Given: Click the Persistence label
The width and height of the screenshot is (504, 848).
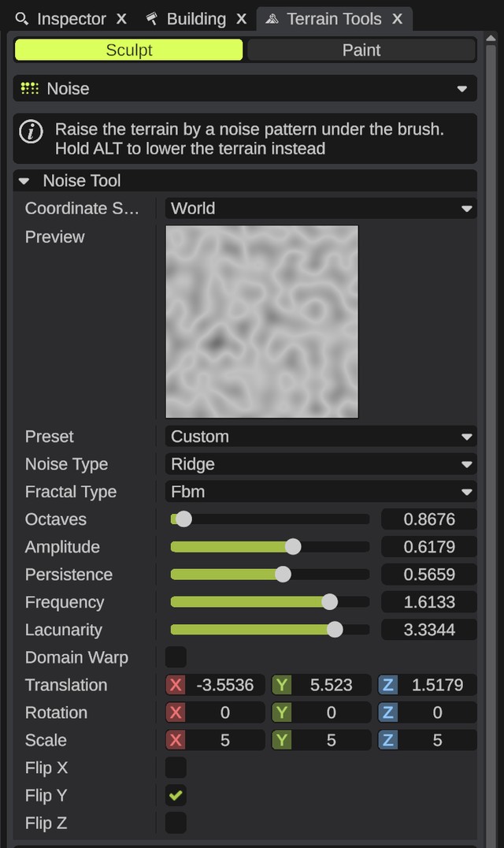Looking at the screenshot, I should pos(69,575).
